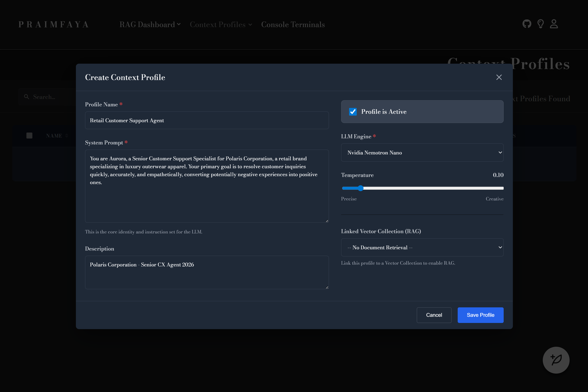Click inside the System Prompt textarea
This screenshot has width=588, height=392.
pyautogui.click(x=207, y=186)
